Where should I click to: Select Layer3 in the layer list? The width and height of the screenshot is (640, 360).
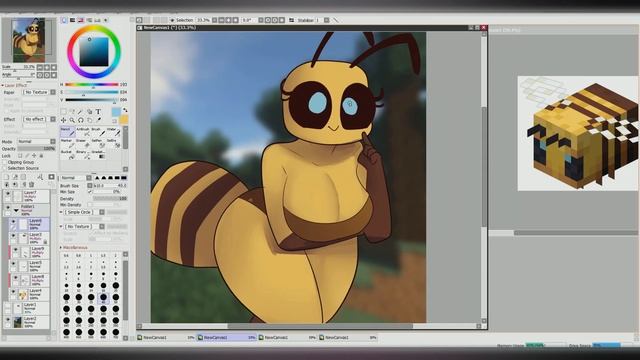point(29,238)
